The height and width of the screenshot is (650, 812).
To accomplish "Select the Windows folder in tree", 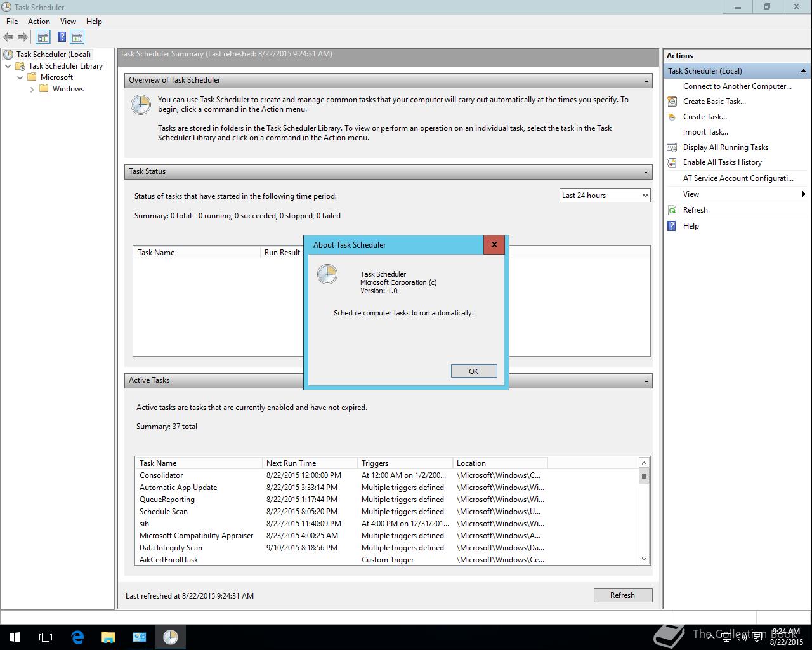I will point(68,89).
